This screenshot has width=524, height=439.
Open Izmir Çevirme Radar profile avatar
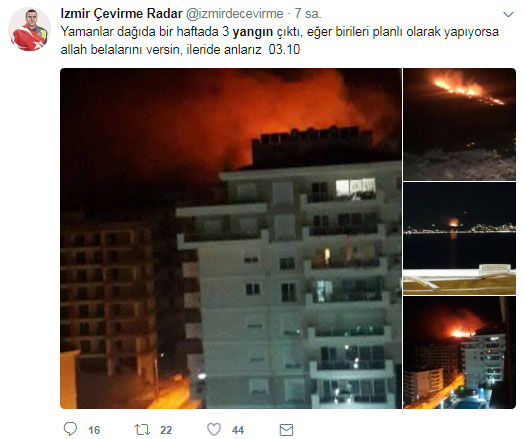(x=29, y=29)
